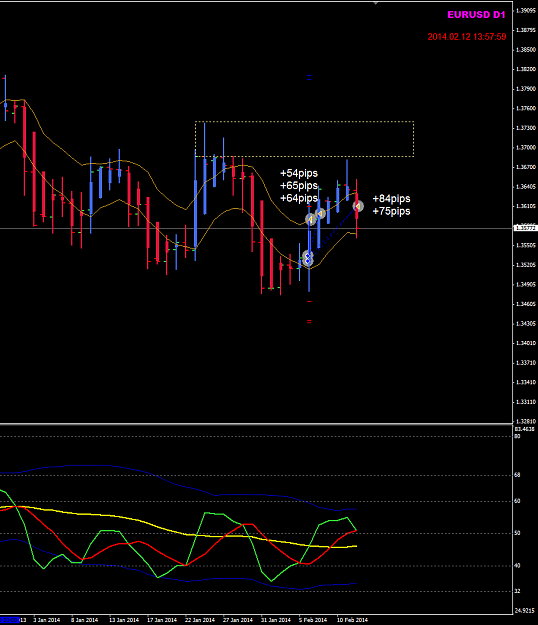Click the 1.33410 price scale value
Screen dimensions: 538x625
click(x=525, y=382)
